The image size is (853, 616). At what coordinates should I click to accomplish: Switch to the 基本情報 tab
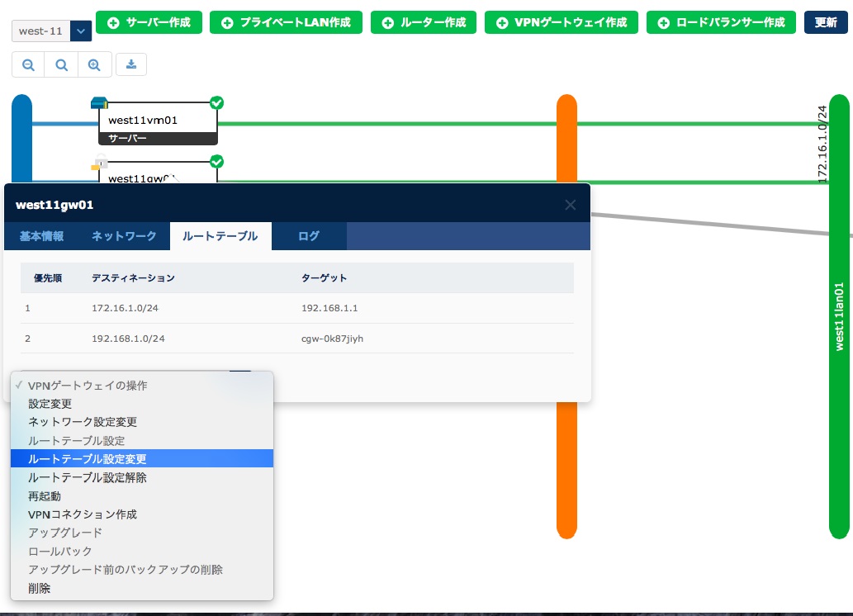[x=41, y=236]
